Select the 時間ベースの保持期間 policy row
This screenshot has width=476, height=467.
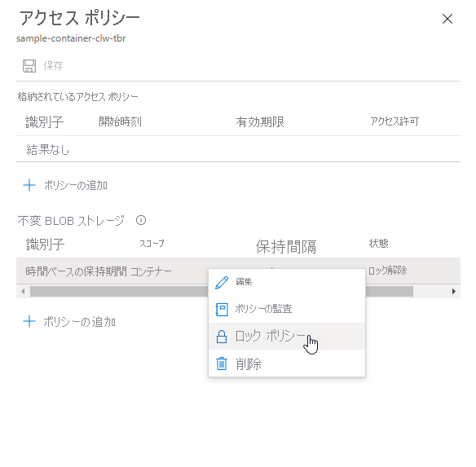[x=238, y=271]
